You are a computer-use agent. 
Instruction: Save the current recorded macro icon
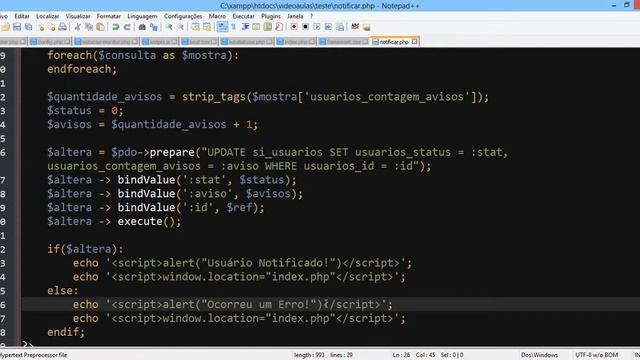tap(340, 27)
